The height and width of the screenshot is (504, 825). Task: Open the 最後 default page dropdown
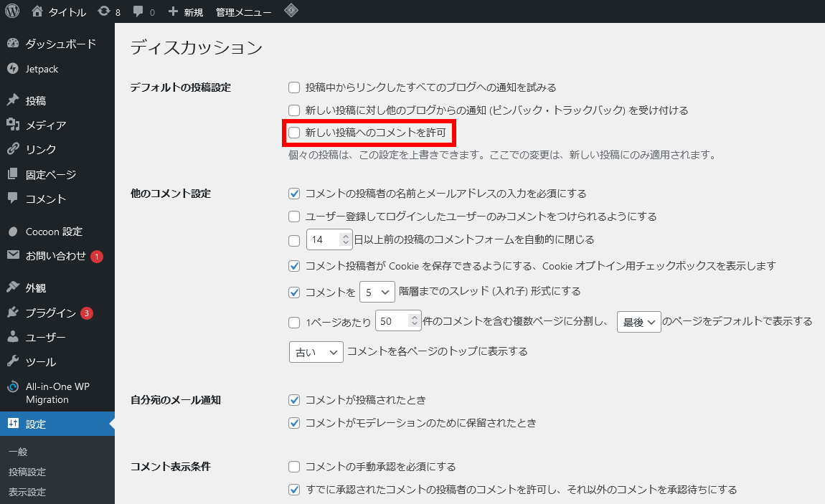[638, 321]
